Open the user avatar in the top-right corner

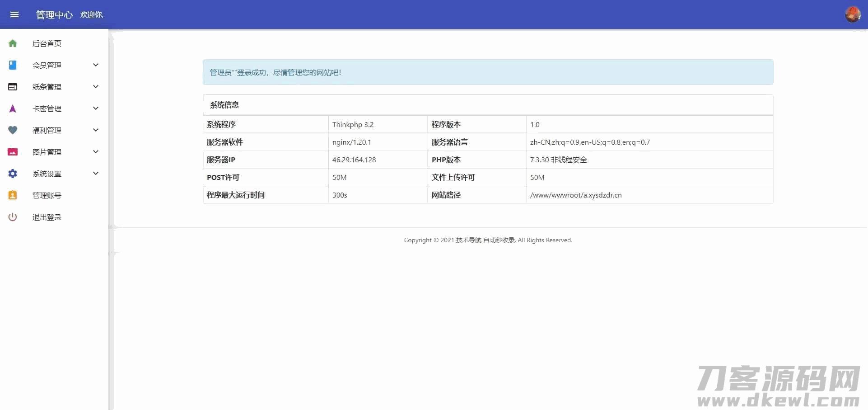coord(852,14)
